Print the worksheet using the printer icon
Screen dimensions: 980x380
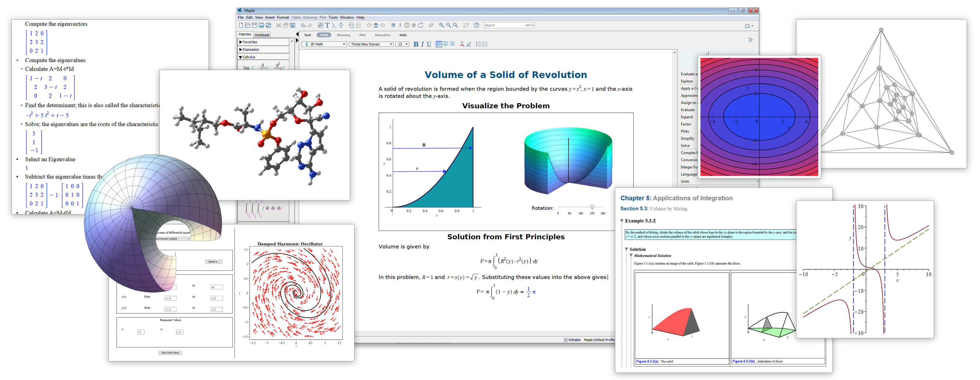[x=261, y=25]
